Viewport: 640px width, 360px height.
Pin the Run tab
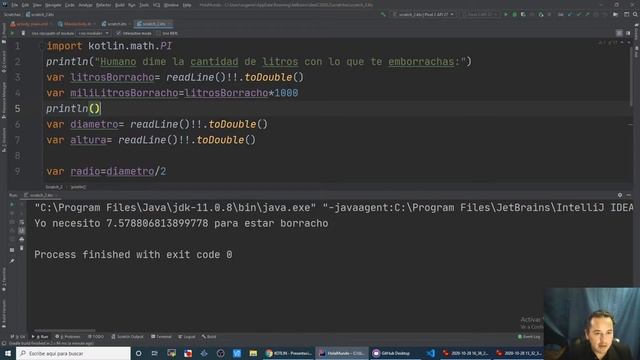coord(12,261)
